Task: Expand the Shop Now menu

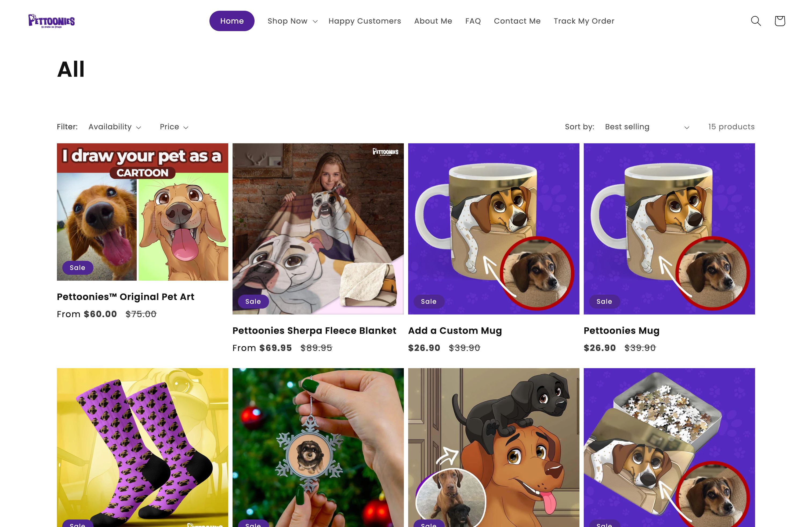Action: tap(292, 21)
